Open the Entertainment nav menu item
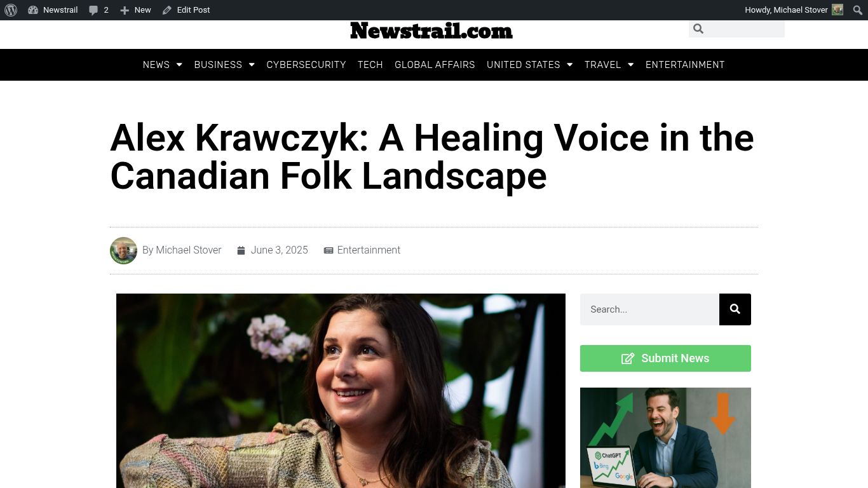The image size is (868, 488). click(685, 65)
